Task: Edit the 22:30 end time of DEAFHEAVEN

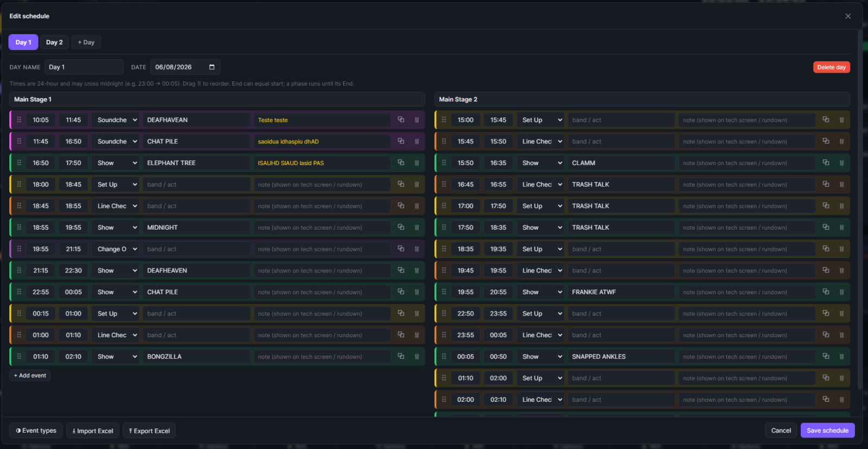Action: pos(73,270)
